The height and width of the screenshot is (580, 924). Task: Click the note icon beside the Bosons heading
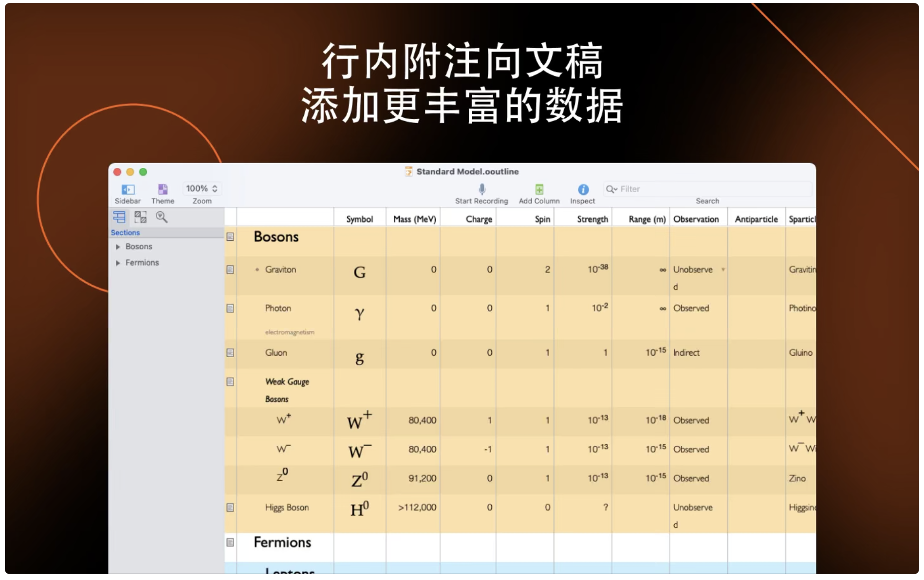[229, 237]
